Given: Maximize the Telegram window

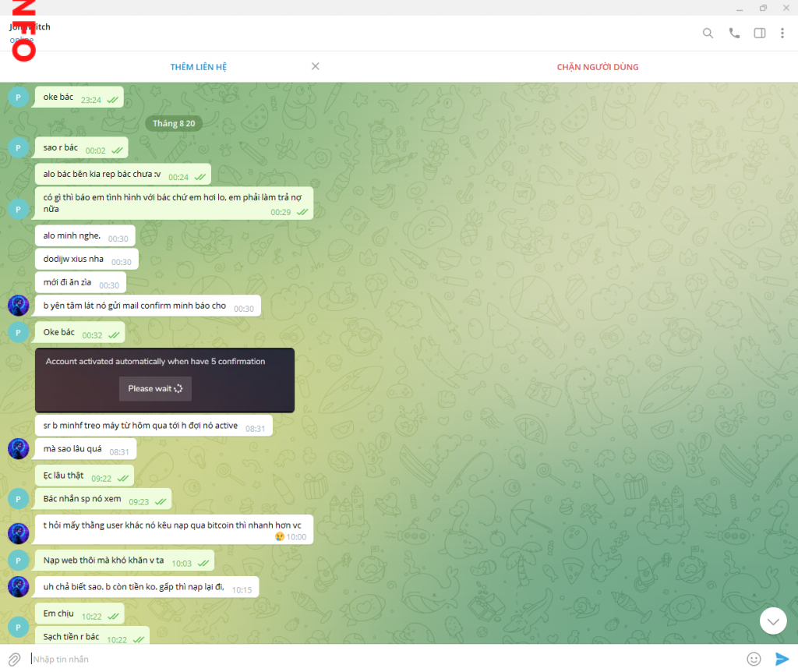Looking at the screenshot, I should click(763, 8).
